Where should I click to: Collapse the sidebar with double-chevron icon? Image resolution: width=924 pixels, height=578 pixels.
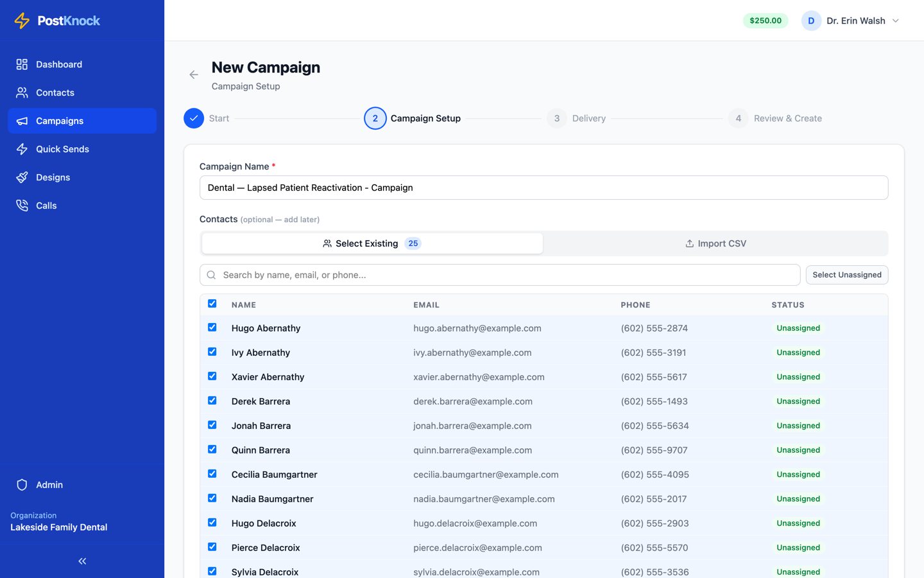(82, 561)
